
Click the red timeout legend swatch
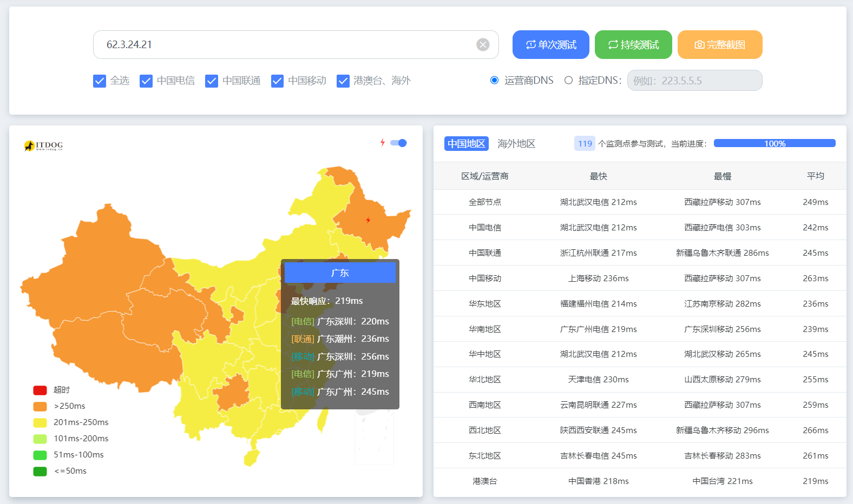click(x=40, y=390)
